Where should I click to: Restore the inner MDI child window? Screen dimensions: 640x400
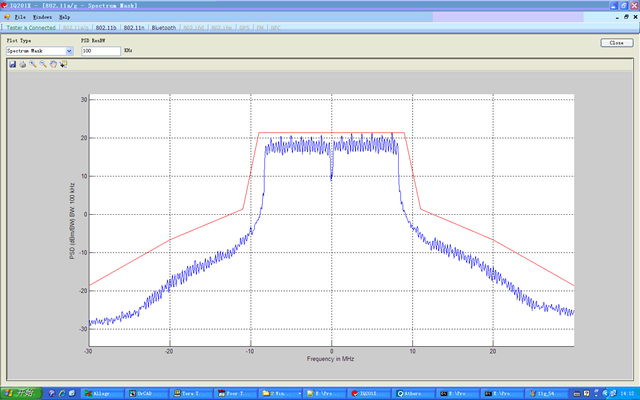click(x=626, y=17)
